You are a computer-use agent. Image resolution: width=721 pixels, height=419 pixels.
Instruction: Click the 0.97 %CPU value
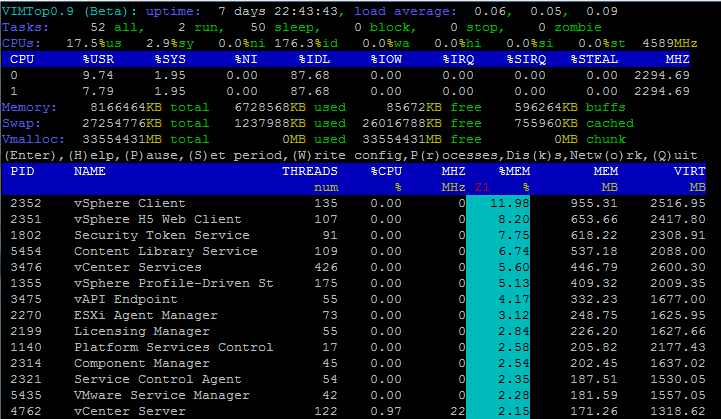click(x=386, y=411)
